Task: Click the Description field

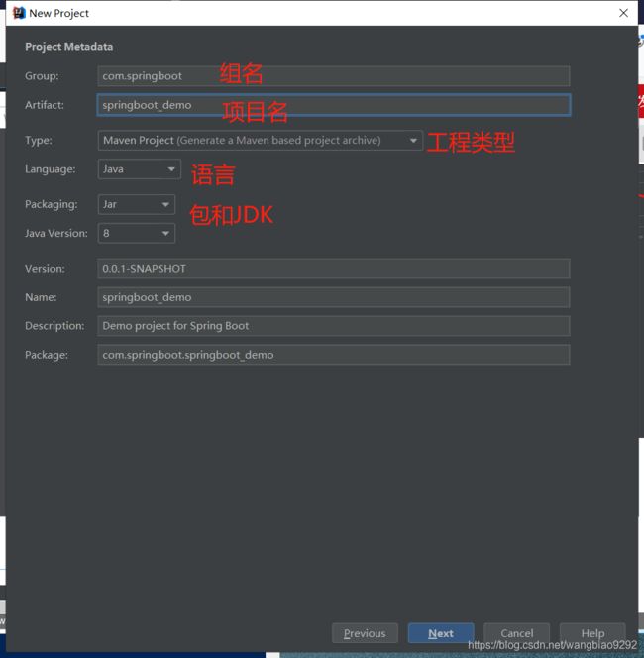Action: coord(334,326)
